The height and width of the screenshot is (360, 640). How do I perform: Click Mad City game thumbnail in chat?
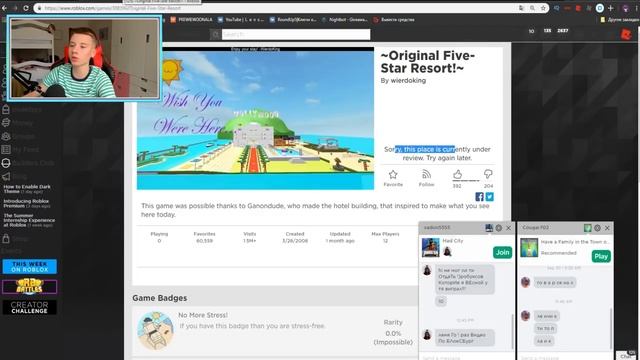(430, 247)
